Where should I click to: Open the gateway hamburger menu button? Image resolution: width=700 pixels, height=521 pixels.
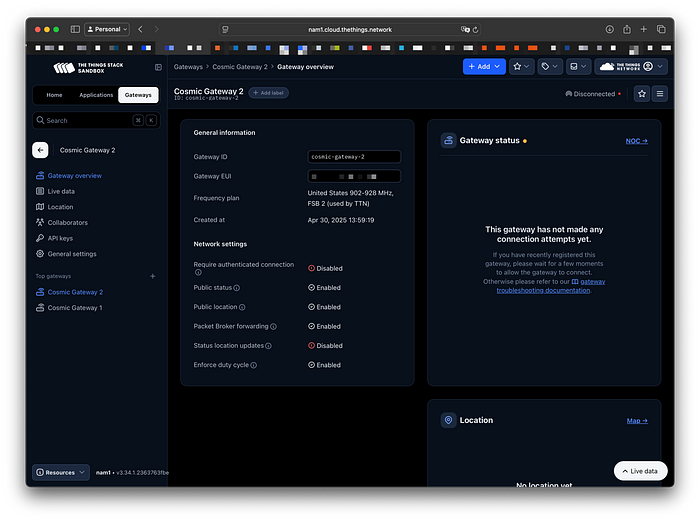(x=660, y=94)
